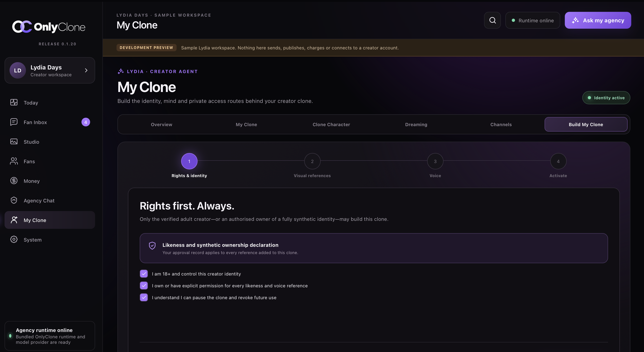The height and width of the screenshot is (352, 644).
Task: Click the System gear icon
Action: [x=14, y=240]
